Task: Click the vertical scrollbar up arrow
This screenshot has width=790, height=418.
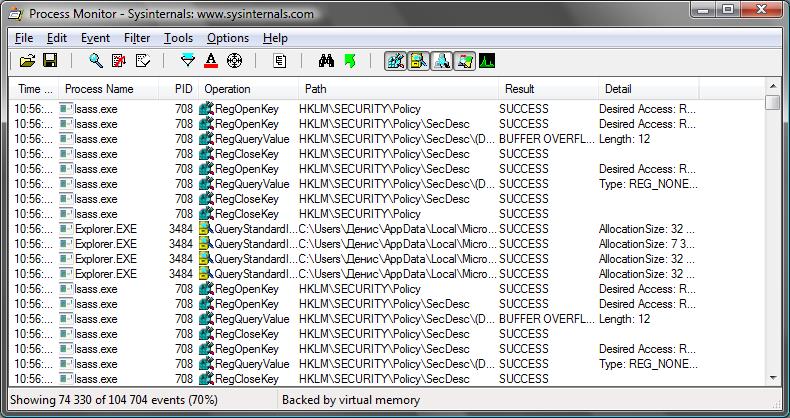Action: (772, 86)
